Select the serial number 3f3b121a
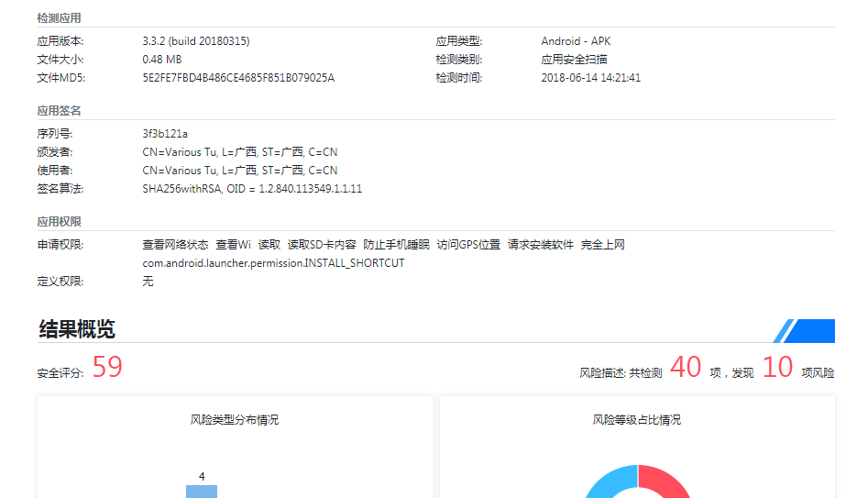Screen dimensions: 868x498 pyautogui.click(x=165, y=134)
